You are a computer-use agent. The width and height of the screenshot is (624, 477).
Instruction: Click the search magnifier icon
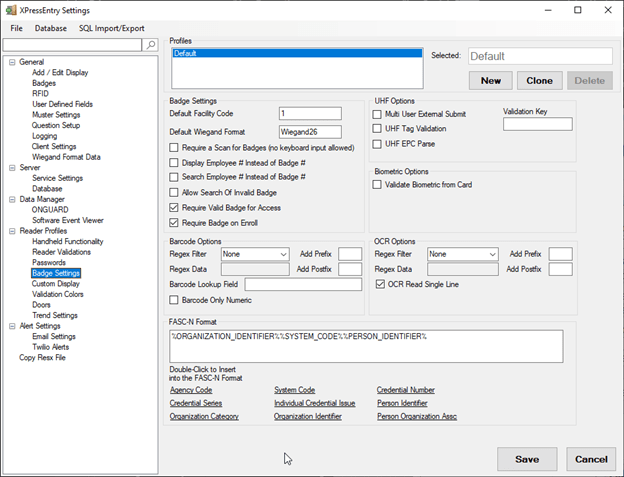(x=150, y=45)
